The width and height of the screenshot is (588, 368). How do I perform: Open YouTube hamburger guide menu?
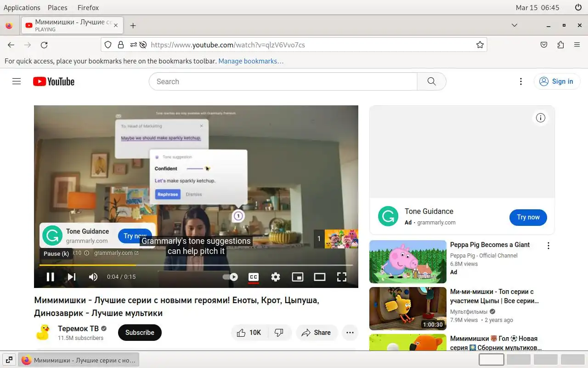pyautogui.click(x=17, y=81)
